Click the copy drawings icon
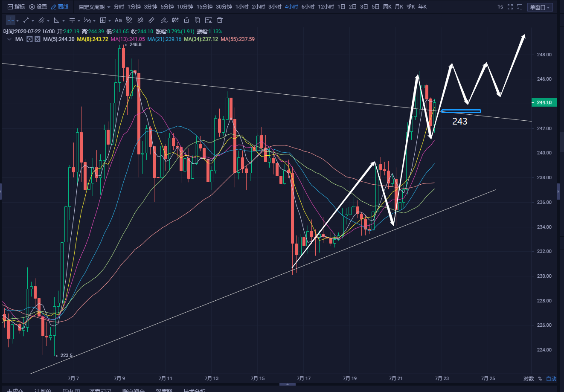Screen dimensions: 564x392 197,20
